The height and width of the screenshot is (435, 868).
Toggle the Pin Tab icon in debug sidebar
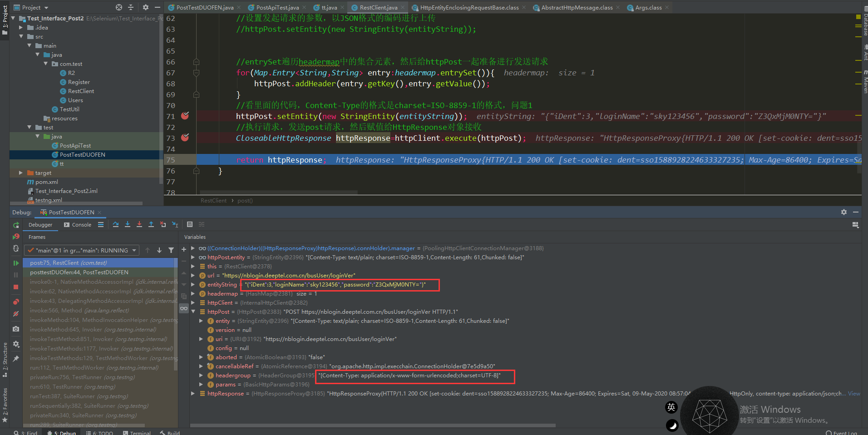(16, 359)
